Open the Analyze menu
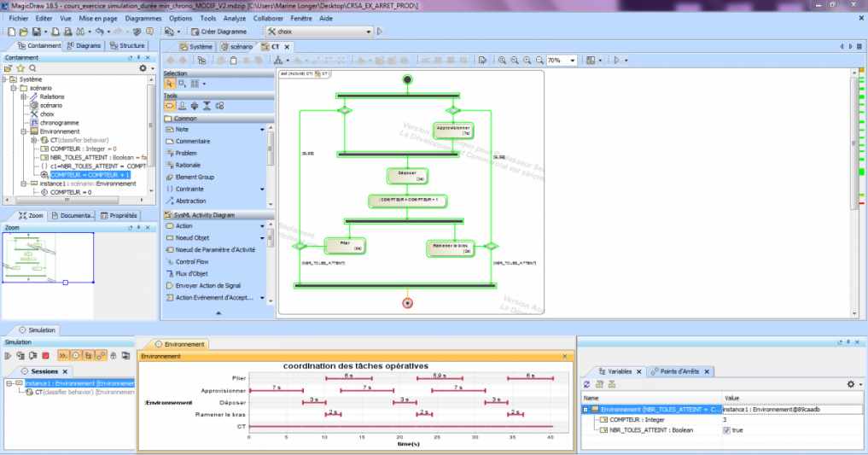The image size is (868, 455). coord(234,18)
